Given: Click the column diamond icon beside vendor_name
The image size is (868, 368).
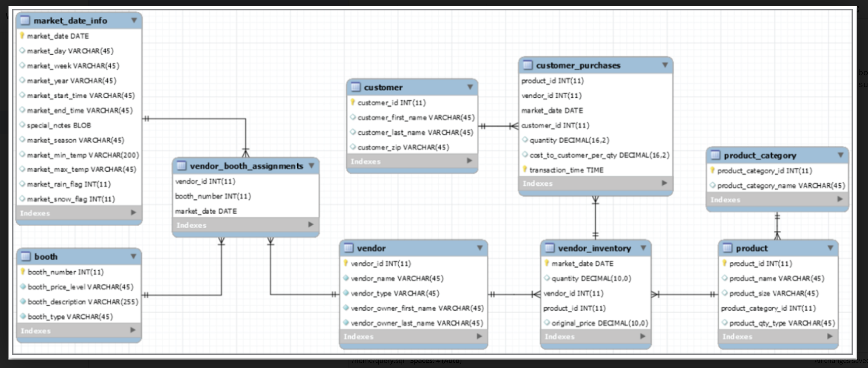Looking at the screenshot, I should (346, 278).
